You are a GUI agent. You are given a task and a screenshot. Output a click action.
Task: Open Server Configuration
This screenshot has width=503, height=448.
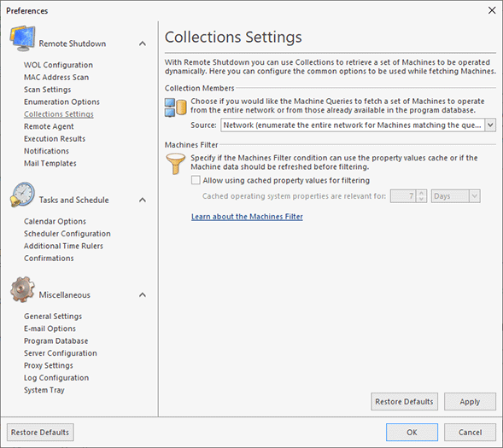(x=61, y=353)
